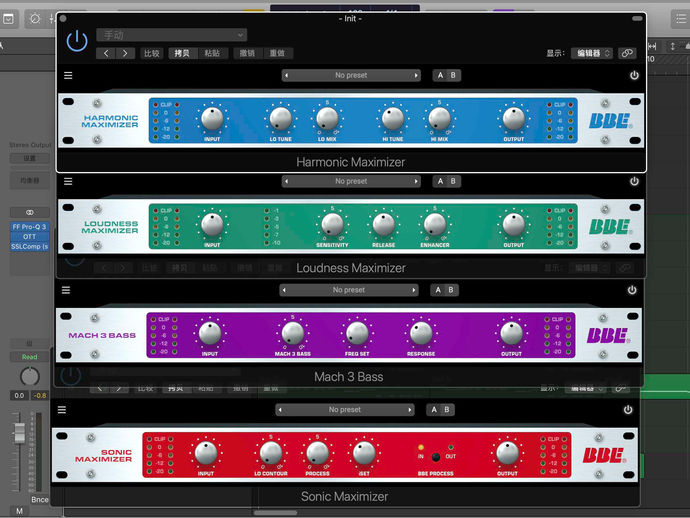Go to previous preset in Loudness Maximizer
Screen dimensions: 690x518
(286, 181)
